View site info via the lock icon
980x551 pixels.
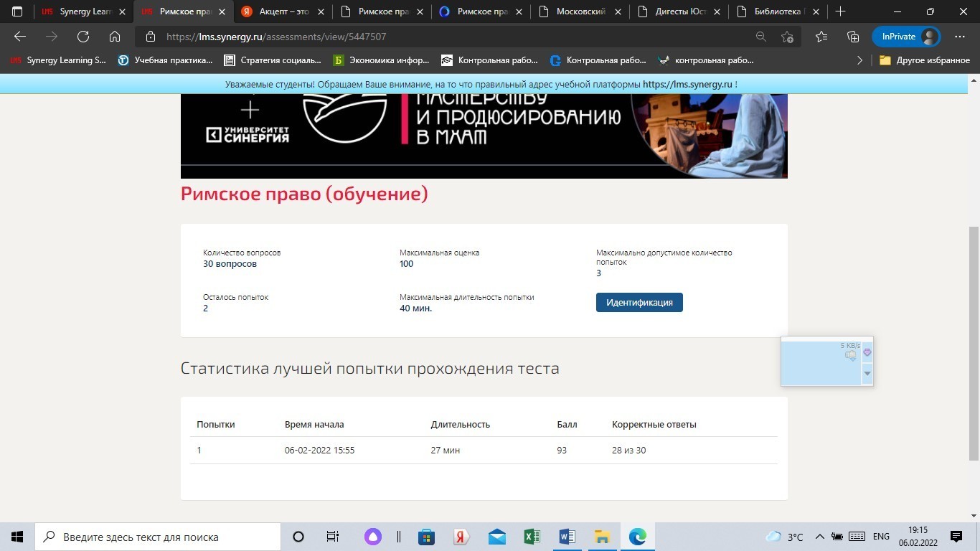(x=150, y=37)
